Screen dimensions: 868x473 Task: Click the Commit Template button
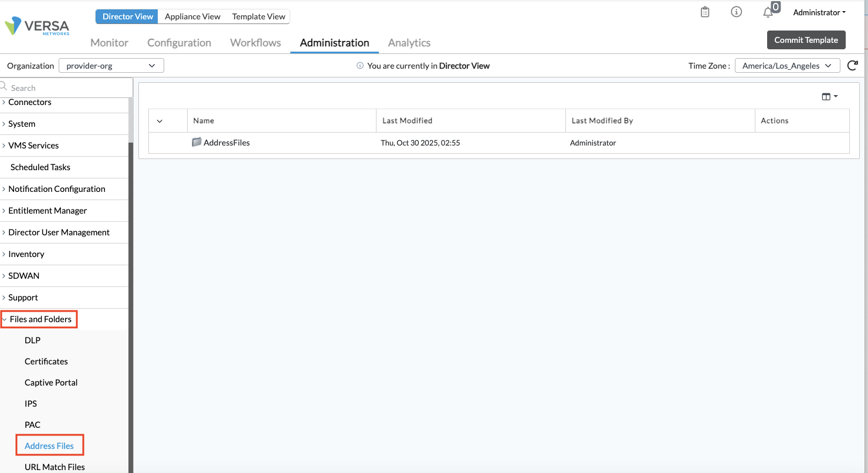tap(806, 40)
